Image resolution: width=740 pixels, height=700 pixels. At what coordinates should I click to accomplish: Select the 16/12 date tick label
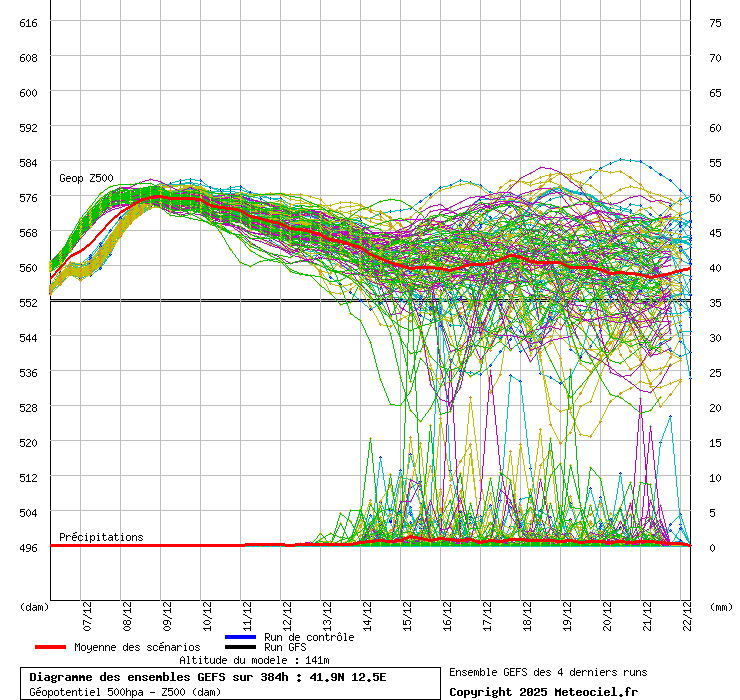[447, 612]
